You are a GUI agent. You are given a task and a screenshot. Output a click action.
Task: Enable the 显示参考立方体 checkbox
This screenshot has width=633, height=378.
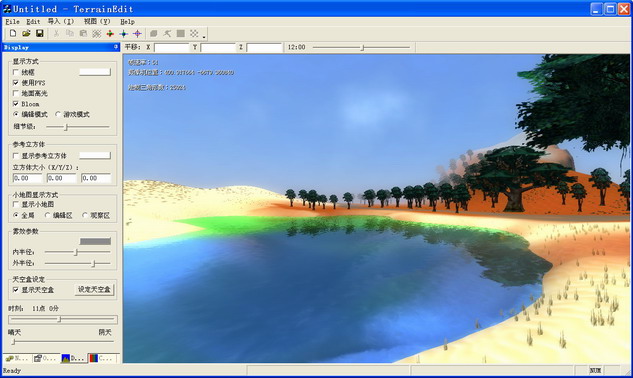click(16, 155)
